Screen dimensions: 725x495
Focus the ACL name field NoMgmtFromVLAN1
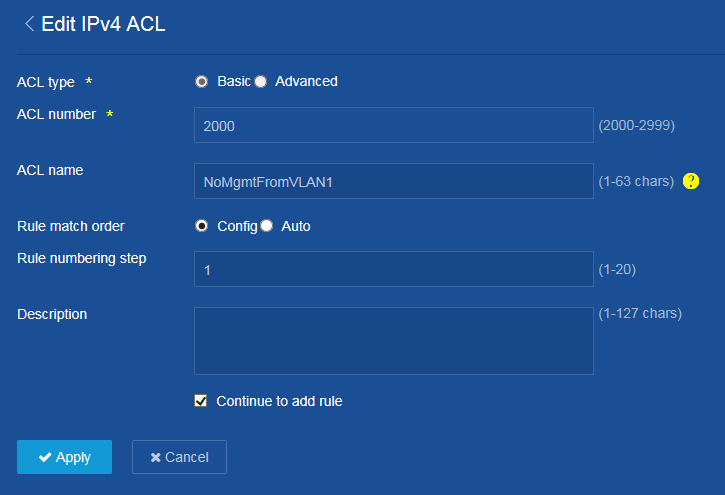(x=393, y=182)
